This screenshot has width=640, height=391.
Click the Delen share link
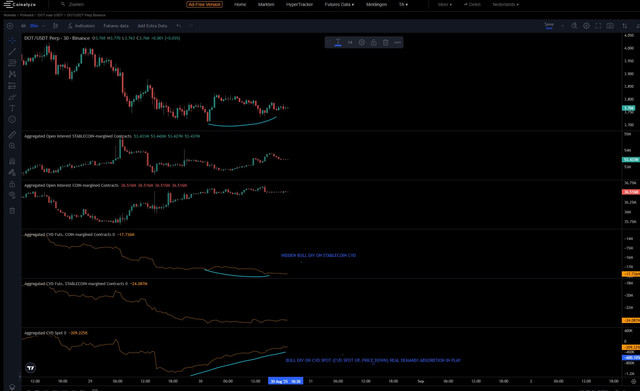pos(472,4)
